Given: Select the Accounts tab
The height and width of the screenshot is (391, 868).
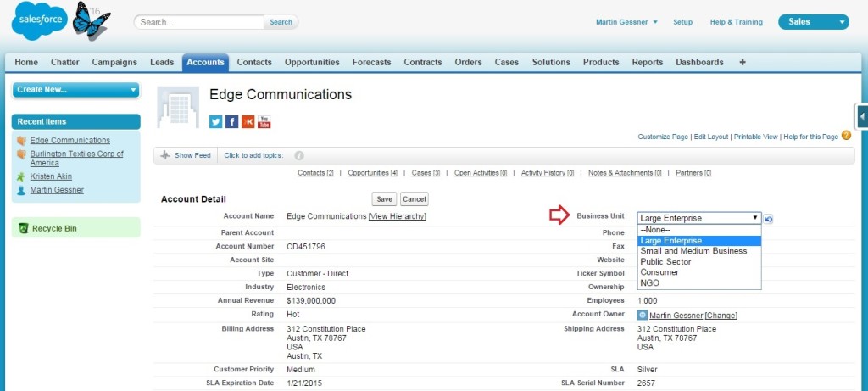Looking at the screenshot, I should [205, 62].
